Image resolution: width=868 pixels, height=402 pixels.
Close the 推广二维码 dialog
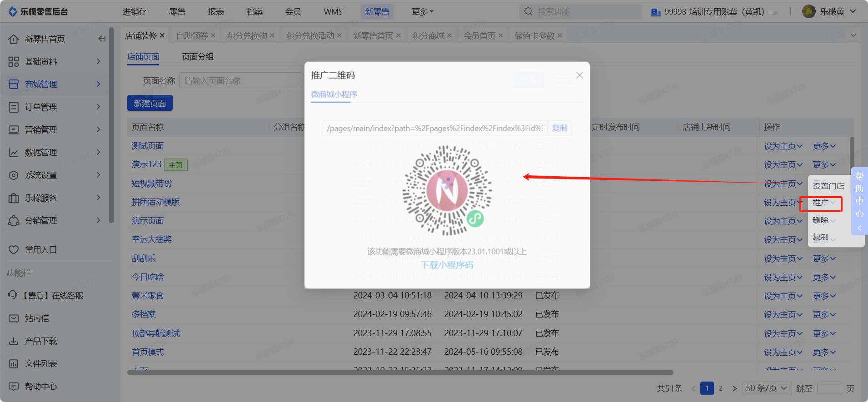[579, 75]
